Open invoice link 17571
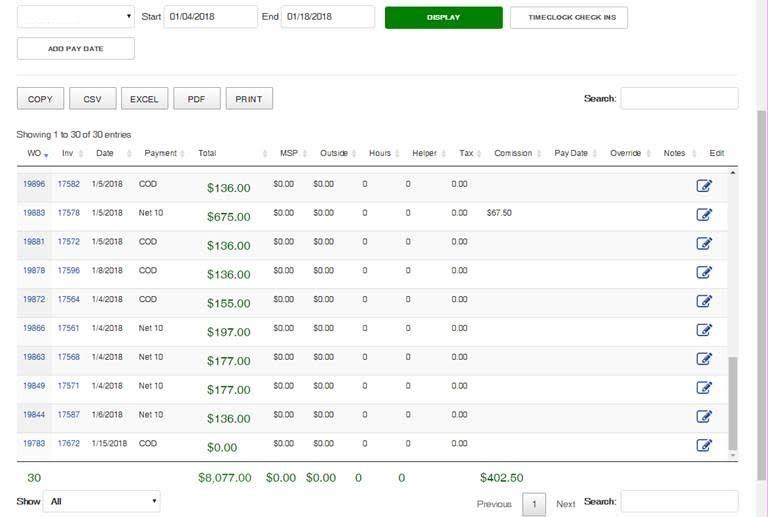The width and height of the screenshot is (768, 517). pyautogui.click(x=69, y=386)
